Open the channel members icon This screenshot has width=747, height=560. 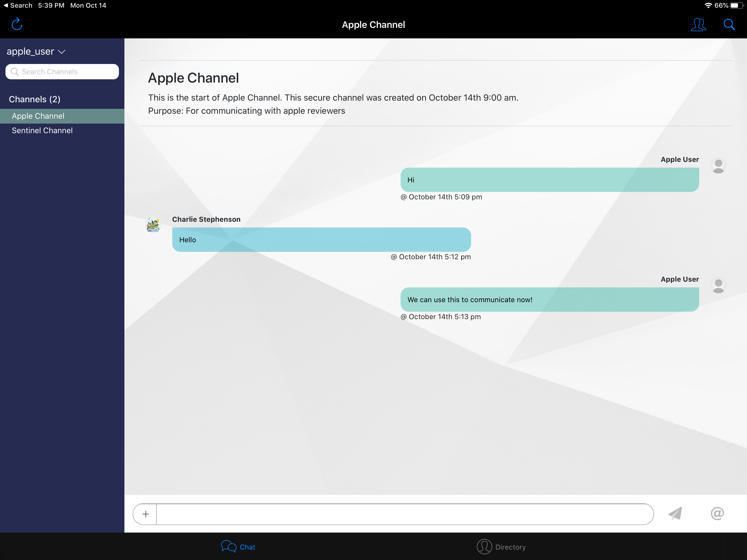coord(698,25)
